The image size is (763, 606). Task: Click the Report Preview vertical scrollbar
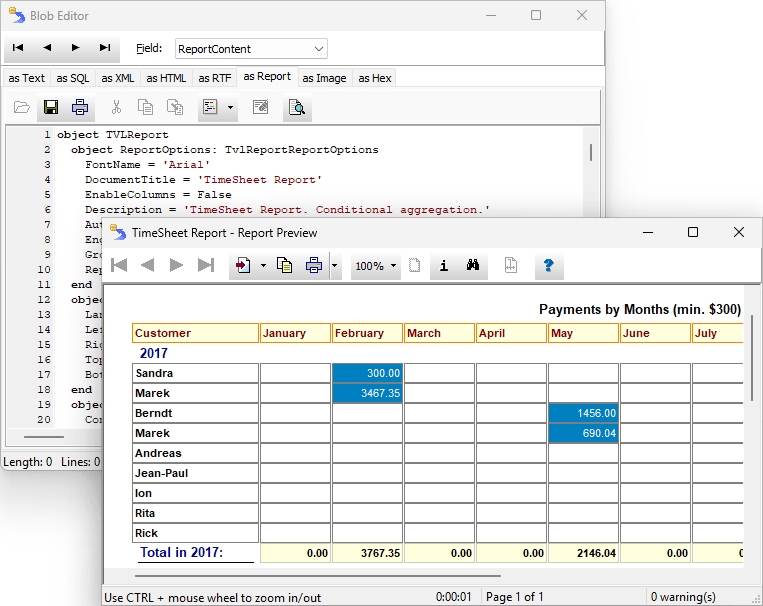coord(752,358)
